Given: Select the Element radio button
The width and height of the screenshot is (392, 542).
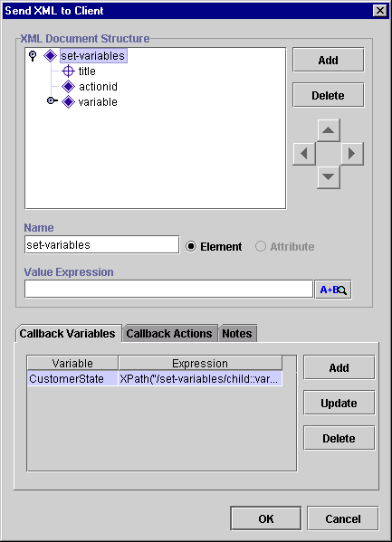Looking at the screenshot, I should (191, 246).
